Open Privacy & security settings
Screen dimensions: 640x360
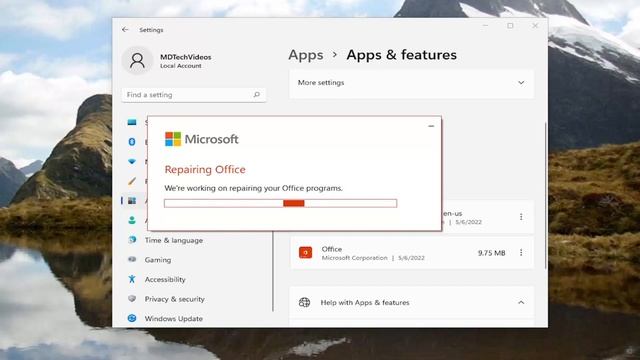[174, 299]
